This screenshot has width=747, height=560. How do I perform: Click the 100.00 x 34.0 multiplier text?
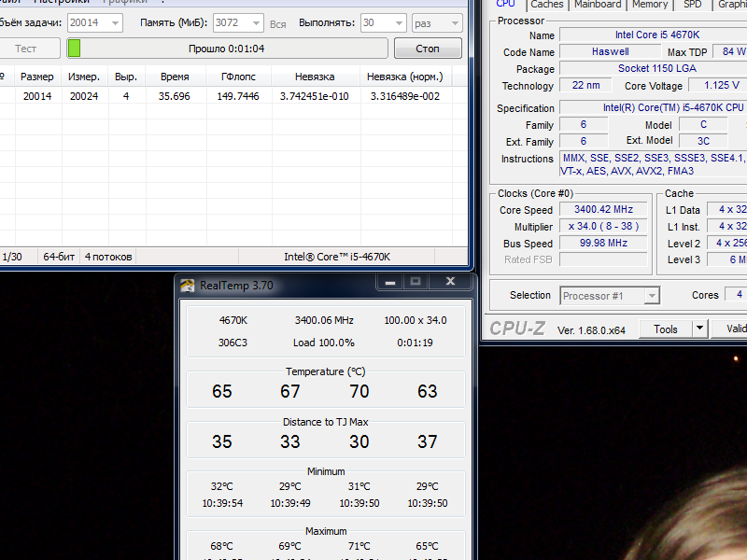click(416, 320)
